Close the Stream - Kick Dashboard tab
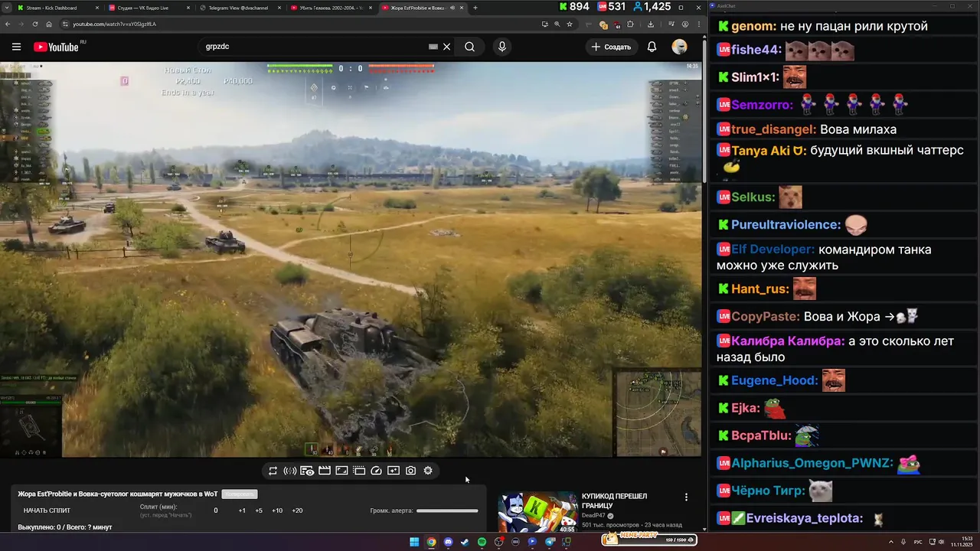This screenshot has height=551, width=980. pyautogui.click(x=96, y=8)
